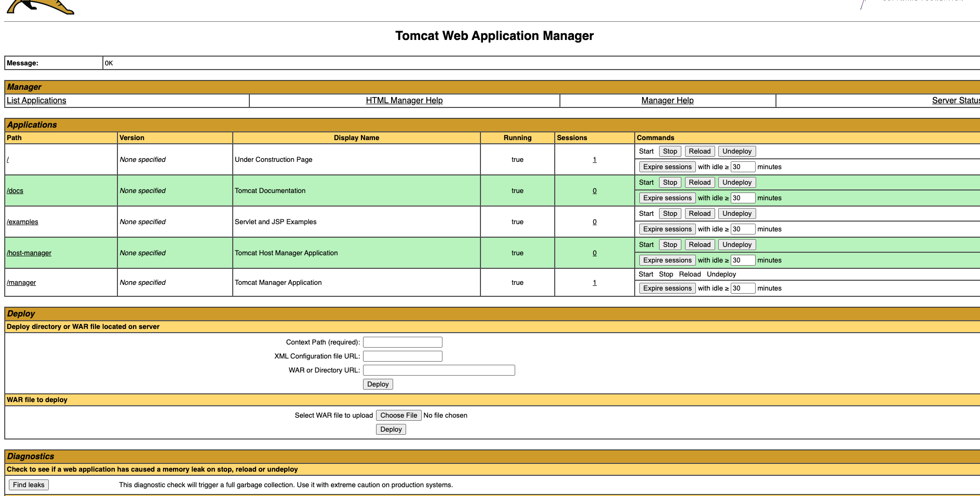Viewport: 980px width, 496px height.
Task: Open the /host-manager path link
Action: pos(29,253)
